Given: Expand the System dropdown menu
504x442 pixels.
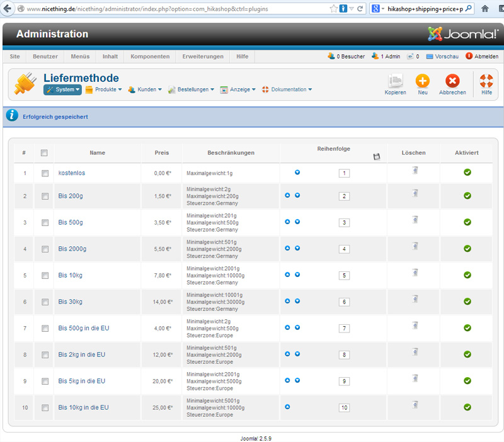Looking at the screenshot, I should pos(63,89).
